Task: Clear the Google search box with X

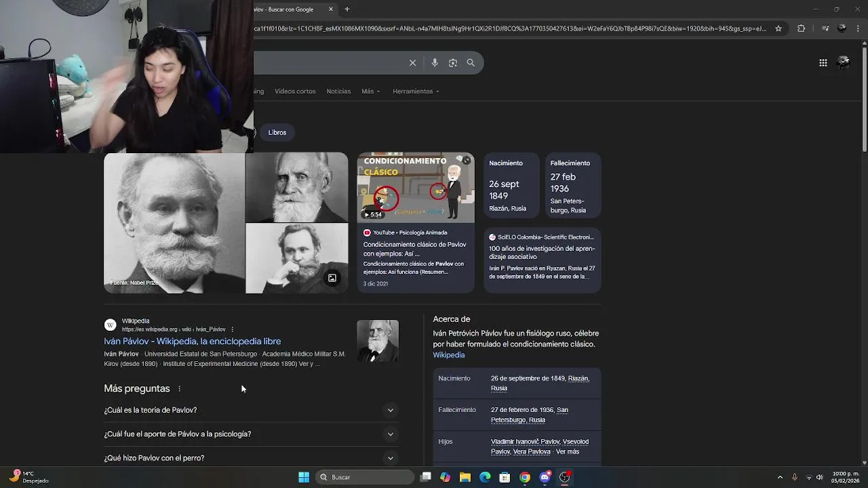Action: pos(412,63)
